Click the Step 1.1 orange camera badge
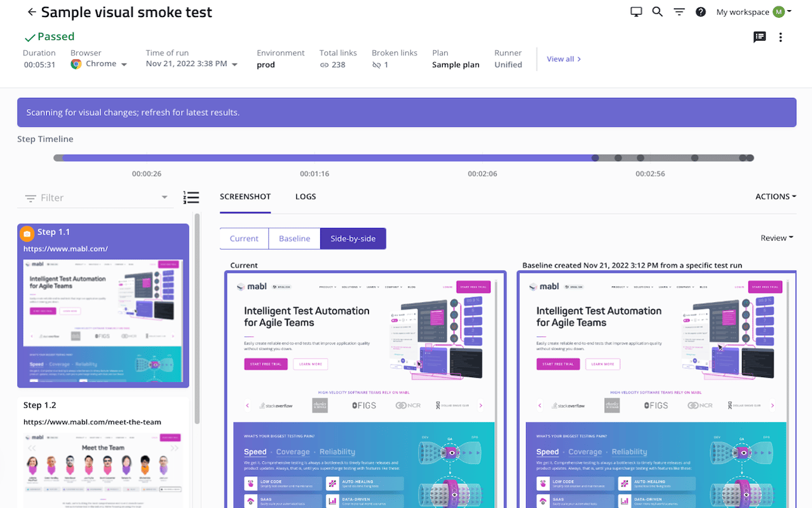Viewport: 812px width, 508px height. (x=27, y=233)
